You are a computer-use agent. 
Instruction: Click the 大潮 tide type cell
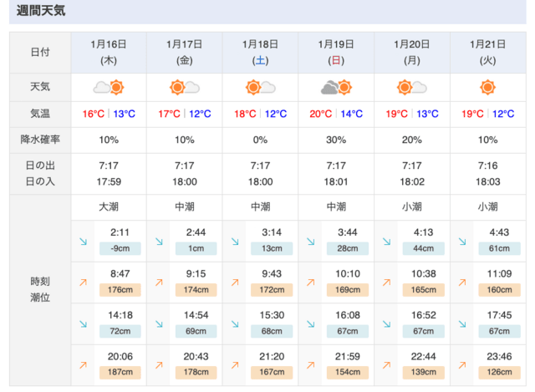(109, 206)
